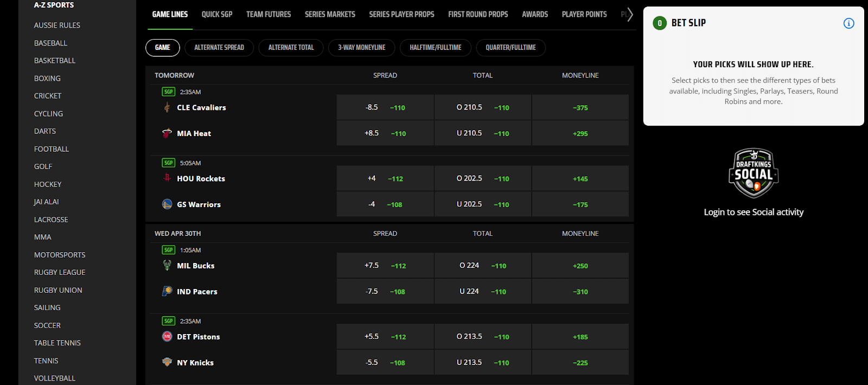Pick Over 210.5 total
Viewport: 868px width, 385px height.
(x=483, y=107)
